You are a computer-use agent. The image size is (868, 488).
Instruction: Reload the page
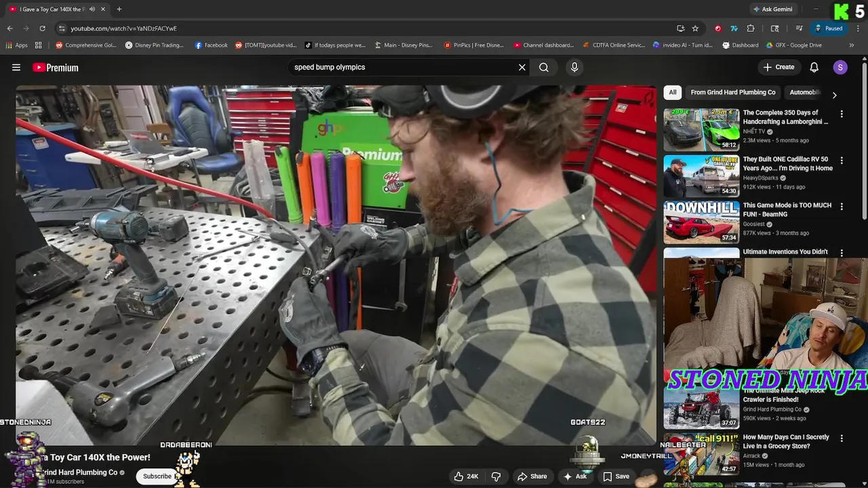click(x=42, y=28)
